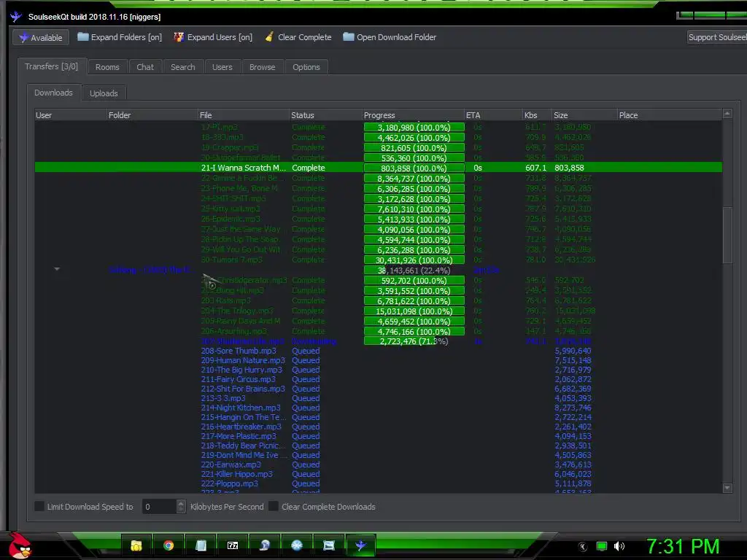Switch to the Transfers [3/0] tab
The height and width of the screenshot is (560, 747).
pos(52,66)
